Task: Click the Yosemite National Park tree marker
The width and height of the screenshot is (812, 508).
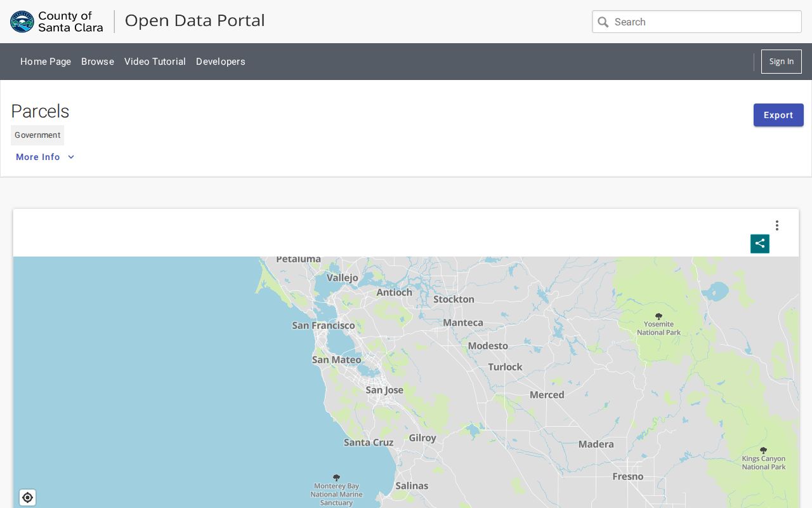Action: tap(658, 316)
